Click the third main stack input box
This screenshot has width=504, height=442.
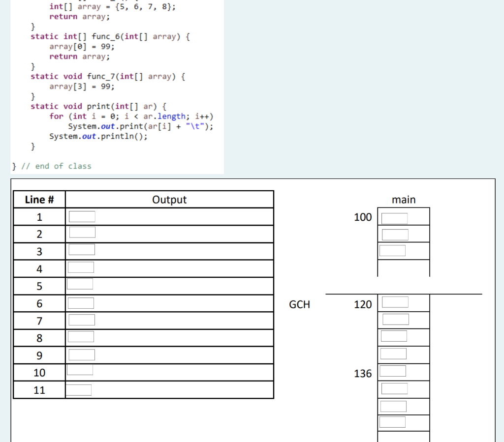click(392, 251)
